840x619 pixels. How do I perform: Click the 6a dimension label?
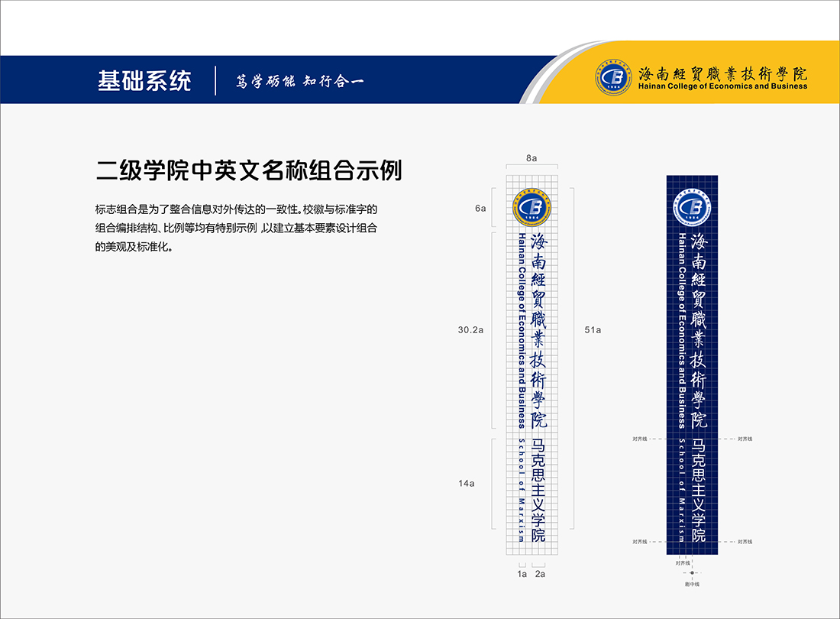pos(480,208)
